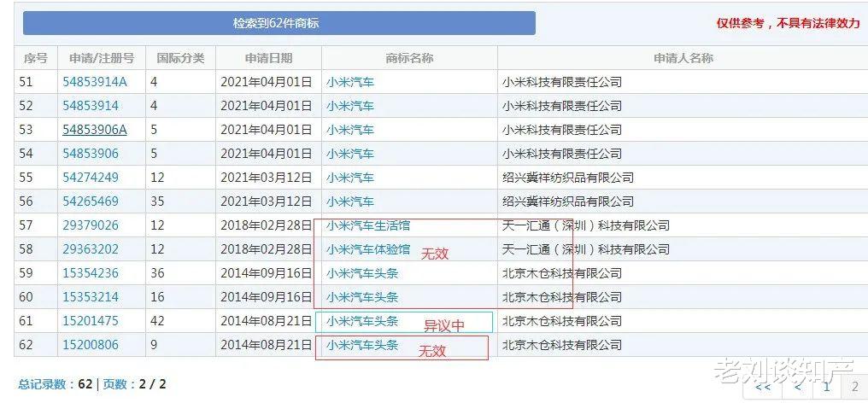
Task: Select applicant 天一汇通（深圳）科技有限公司 in row 57
Action: point(586,225)
